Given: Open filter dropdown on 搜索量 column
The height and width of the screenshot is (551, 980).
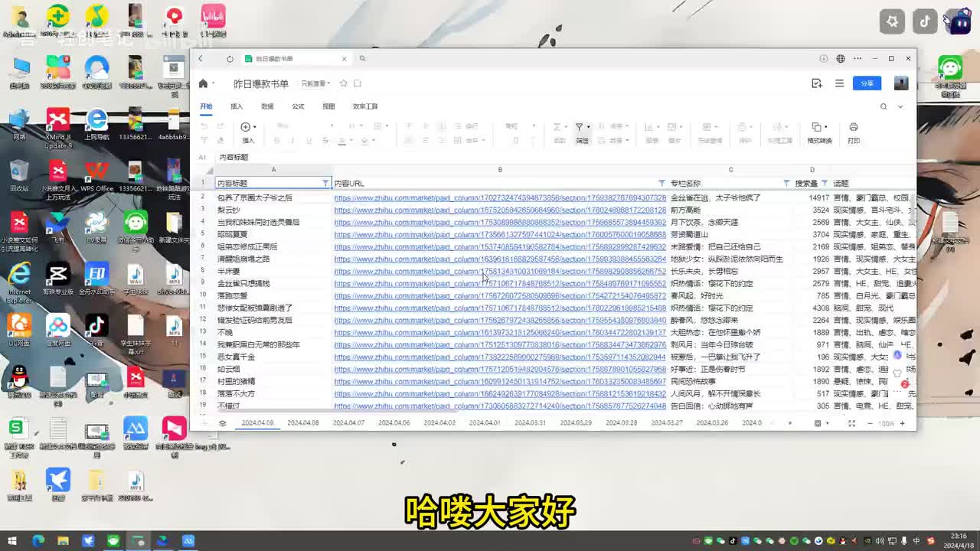Looking at the screenshot, I should click(x=825, y=184).
